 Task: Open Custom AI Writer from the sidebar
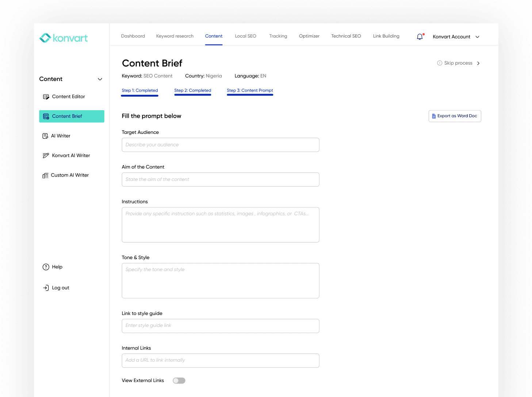pos(69,175)
